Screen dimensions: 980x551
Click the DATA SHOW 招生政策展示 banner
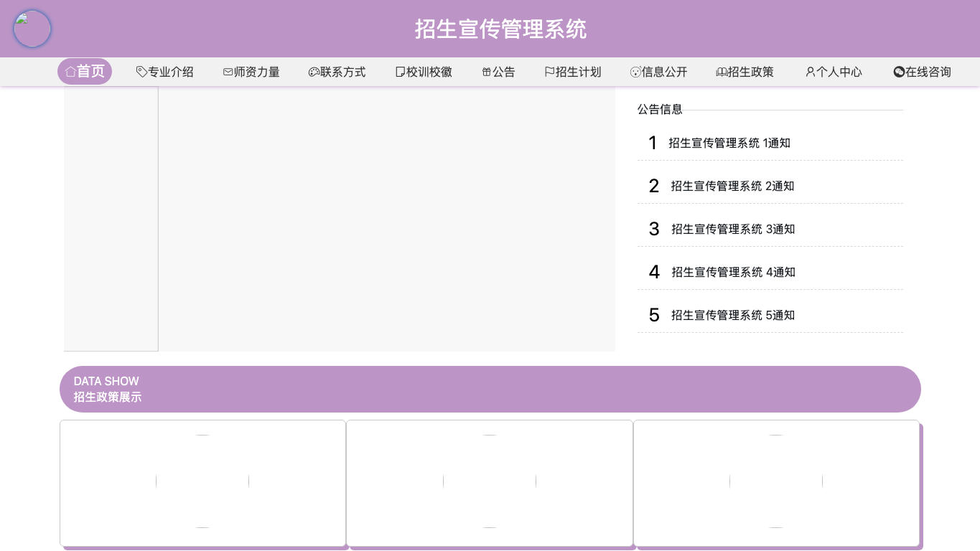tap(490, 389)
